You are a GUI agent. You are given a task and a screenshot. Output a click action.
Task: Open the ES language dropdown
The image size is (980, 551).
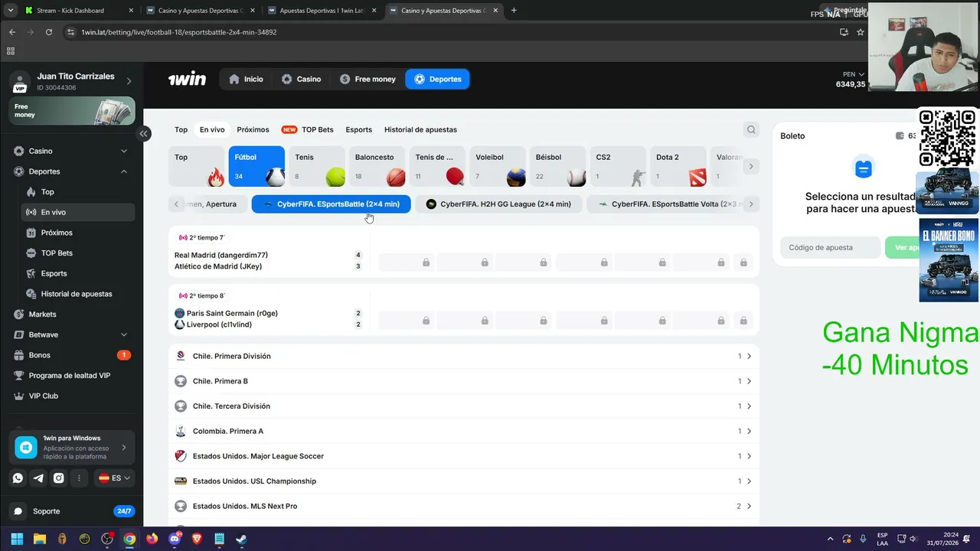point(114,478)
